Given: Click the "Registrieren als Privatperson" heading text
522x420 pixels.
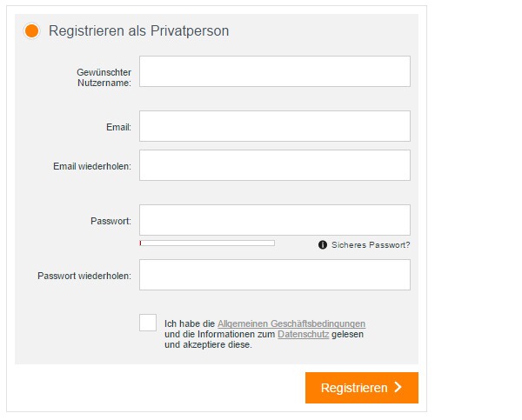Looking at the screenshot, I should 139,31.
